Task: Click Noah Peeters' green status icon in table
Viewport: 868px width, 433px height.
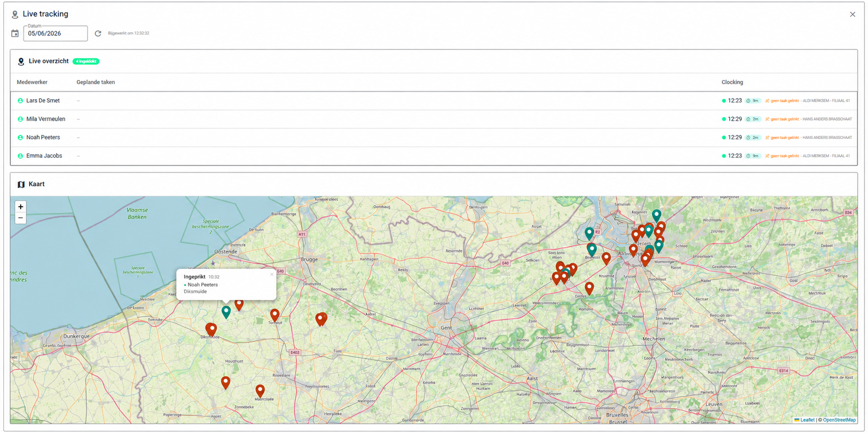Action: coord(20,138)
